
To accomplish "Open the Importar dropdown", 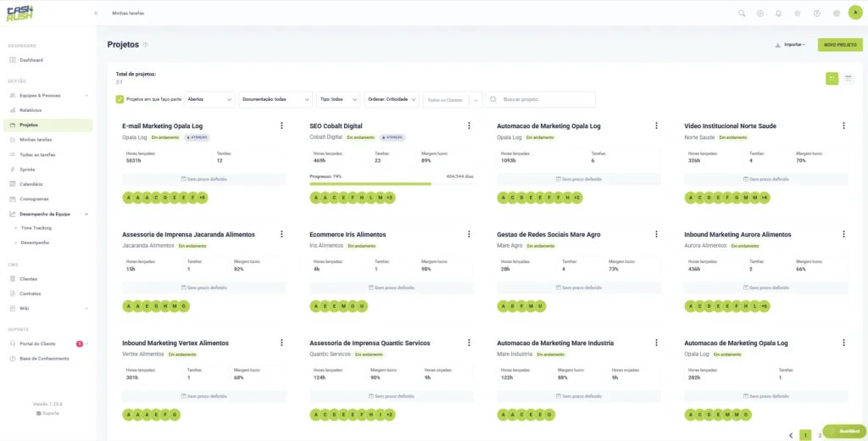I will coord(791,45).
